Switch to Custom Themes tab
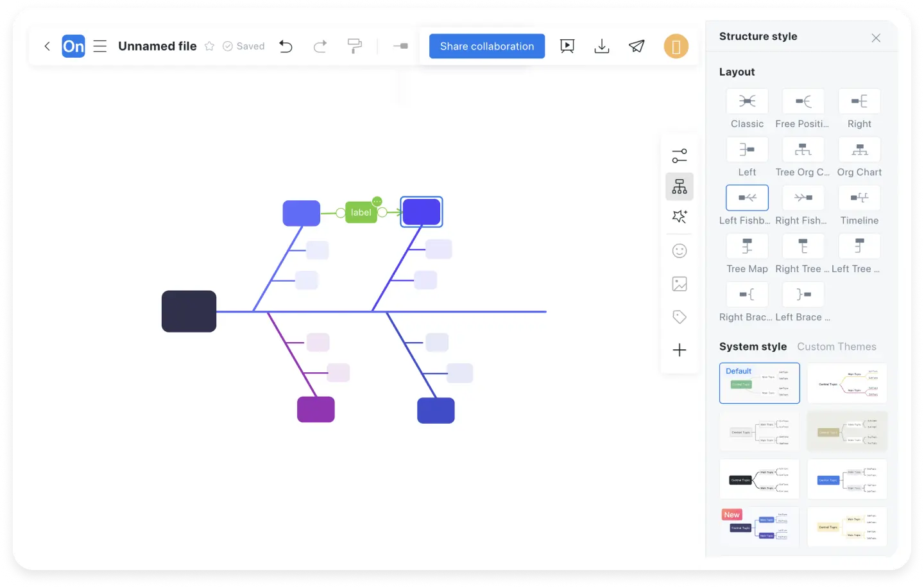924x588 pixels. click(836, 347)
